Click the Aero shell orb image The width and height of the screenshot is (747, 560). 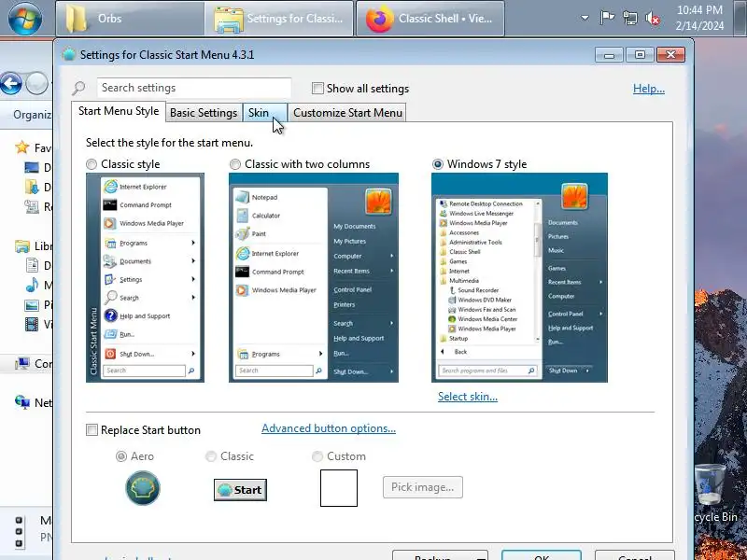(143, 488)
